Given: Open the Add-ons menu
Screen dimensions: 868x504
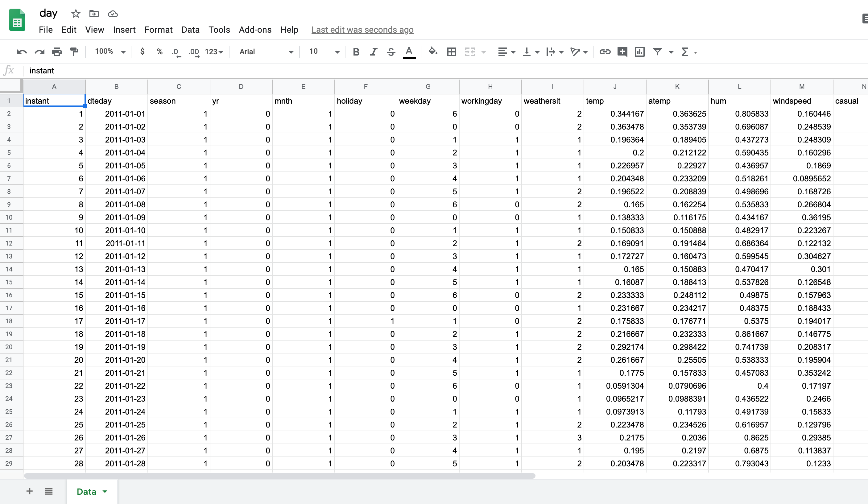Looking at the screenshot, I should (255, 30).
